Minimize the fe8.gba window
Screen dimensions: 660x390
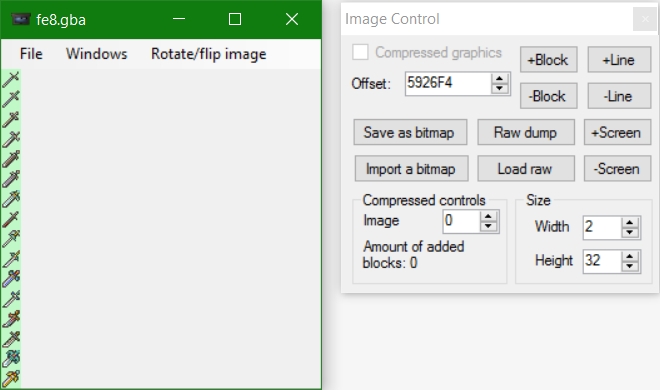[x=179, y=19]
